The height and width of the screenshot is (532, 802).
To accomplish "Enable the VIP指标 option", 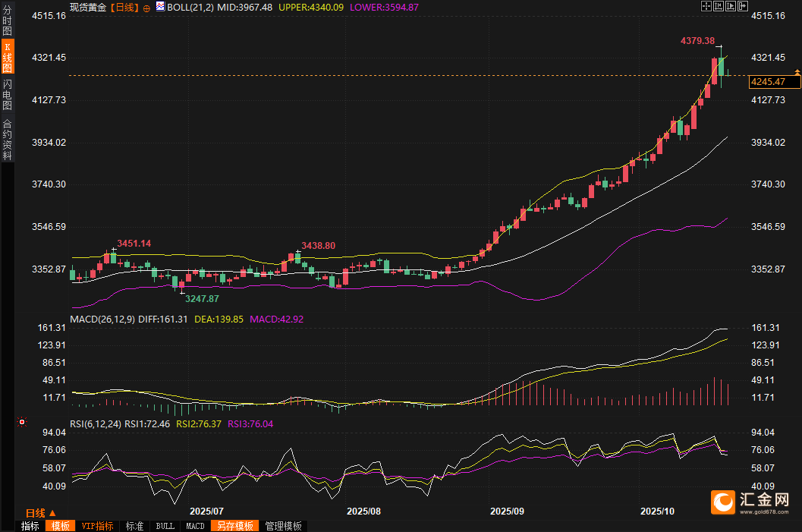I will click(97, 526).
